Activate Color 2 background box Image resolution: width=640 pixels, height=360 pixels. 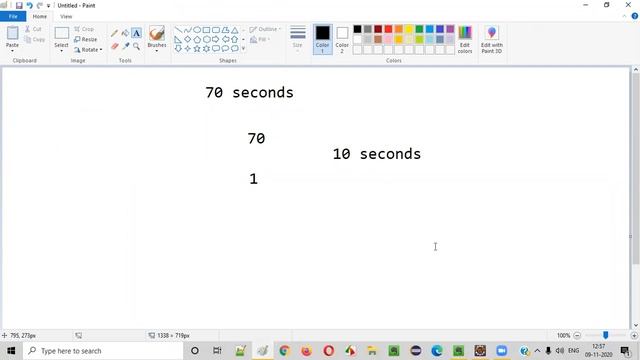tap(342, 40)
